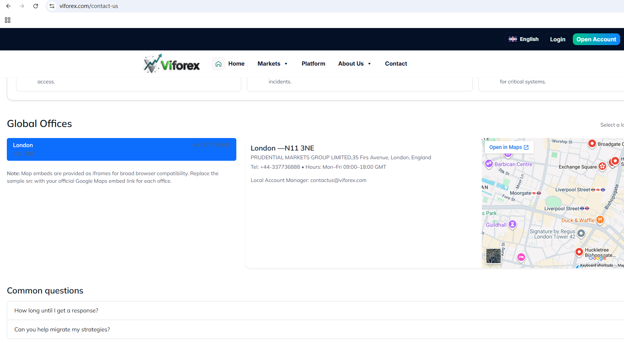The width and height of the screenshot is (624, 364).
Task: Expand the About Us dropdown arrow
Action: (x=369, y=64)
